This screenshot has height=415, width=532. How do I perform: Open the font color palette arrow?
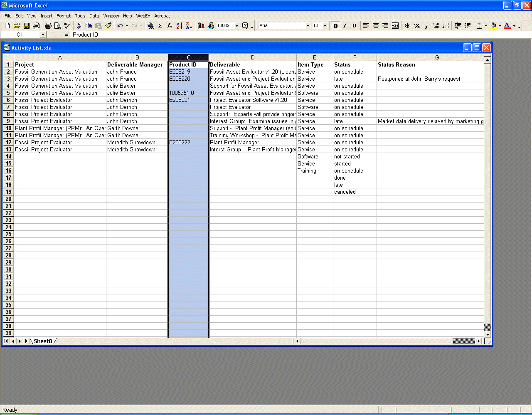click(514, 26)
